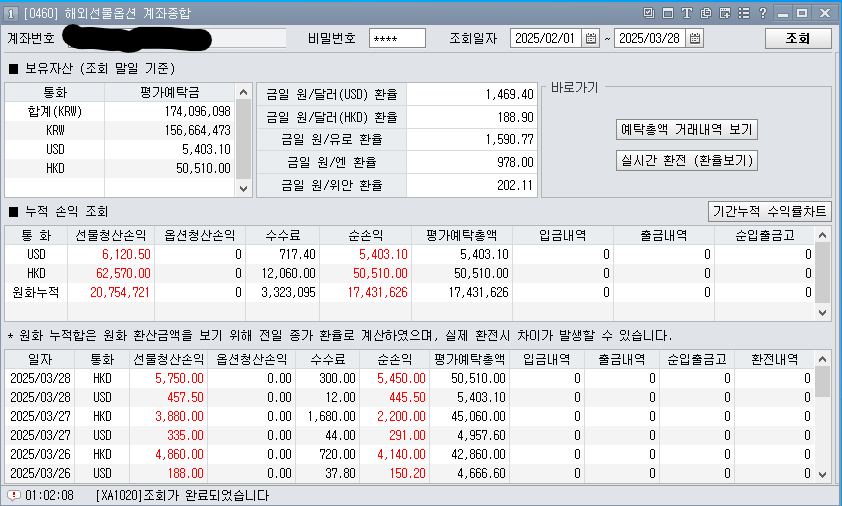Screen dimensions: 842x506
Task: Select deposit total 4,957.60 on 2025/03/27
Action: [x=481, y=435]
